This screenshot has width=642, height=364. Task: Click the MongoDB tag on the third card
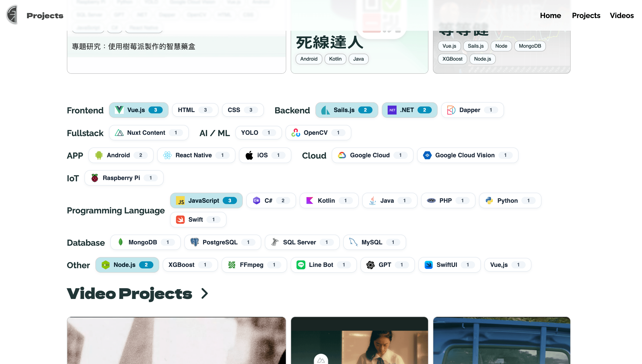pyautogui.click(x=530, y=46)
